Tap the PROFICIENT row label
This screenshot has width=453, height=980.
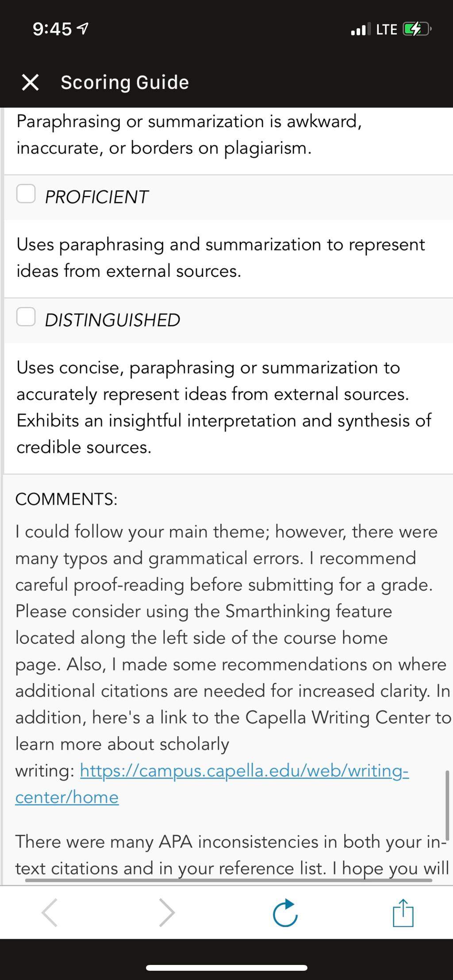point(96,197)
